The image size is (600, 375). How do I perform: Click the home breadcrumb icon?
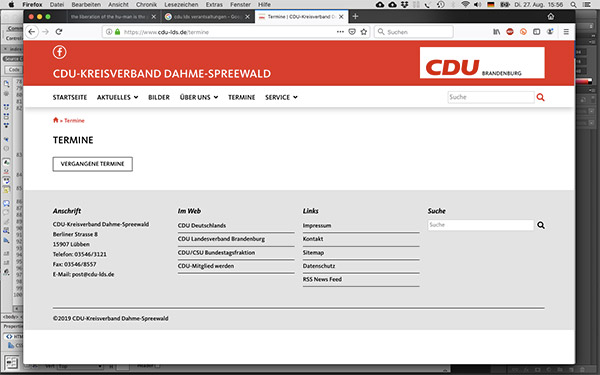[x=55, y=120]
